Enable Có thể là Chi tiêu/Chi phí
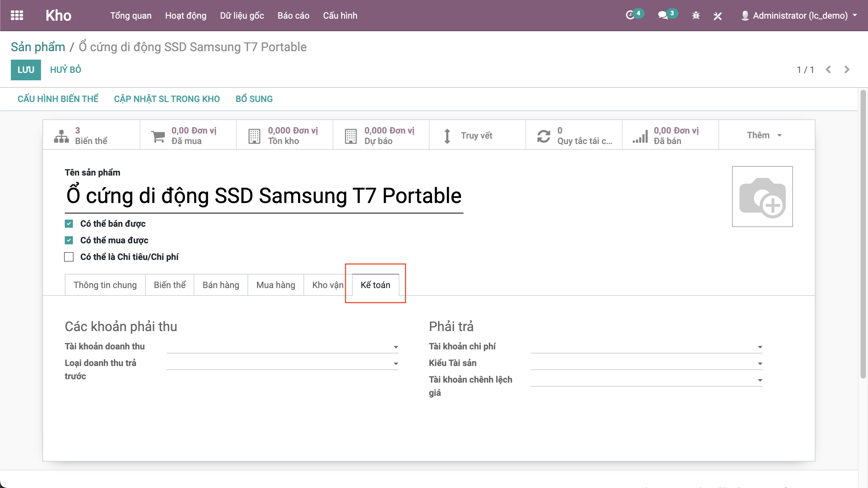This screenshot has height=488, width=868. pyautogui.click(x=69, y=257)
